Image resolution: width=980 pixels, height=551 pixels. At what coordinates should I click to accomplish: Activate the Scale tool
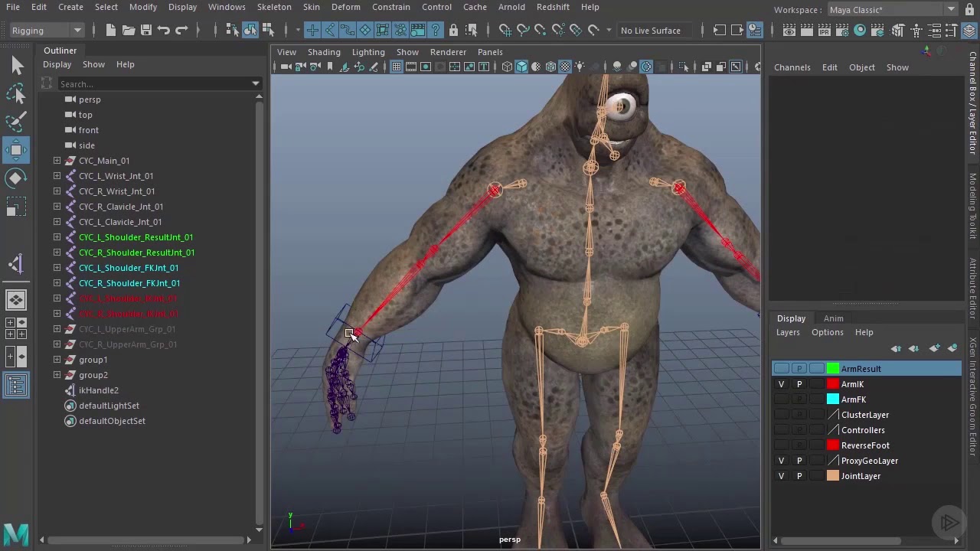click(x=17, y=207)
